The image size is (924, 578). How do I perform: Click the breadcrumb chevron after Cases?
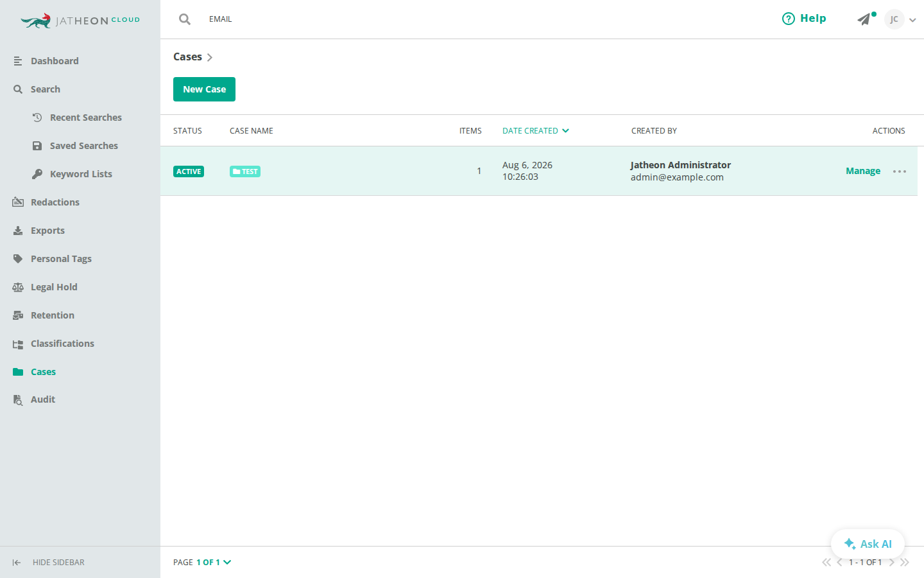(x=210, y=58)
